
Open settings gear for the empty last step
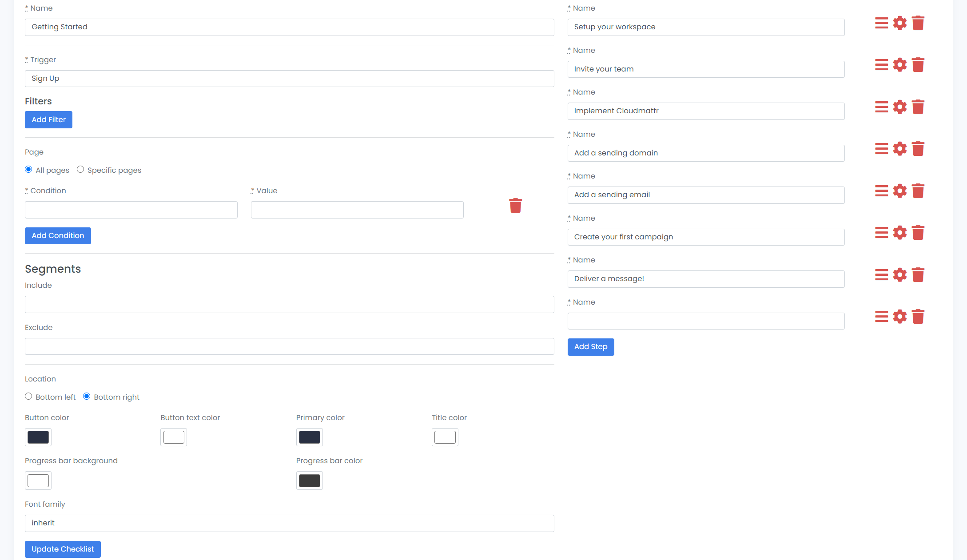(899, 317)
